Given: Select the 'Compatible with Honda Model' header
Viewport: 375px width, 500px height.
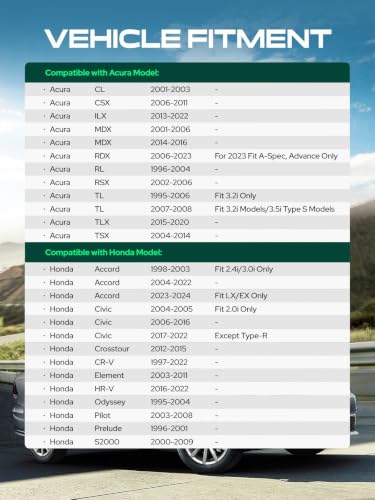Looking at the screenshot, I should pos(103,252).
